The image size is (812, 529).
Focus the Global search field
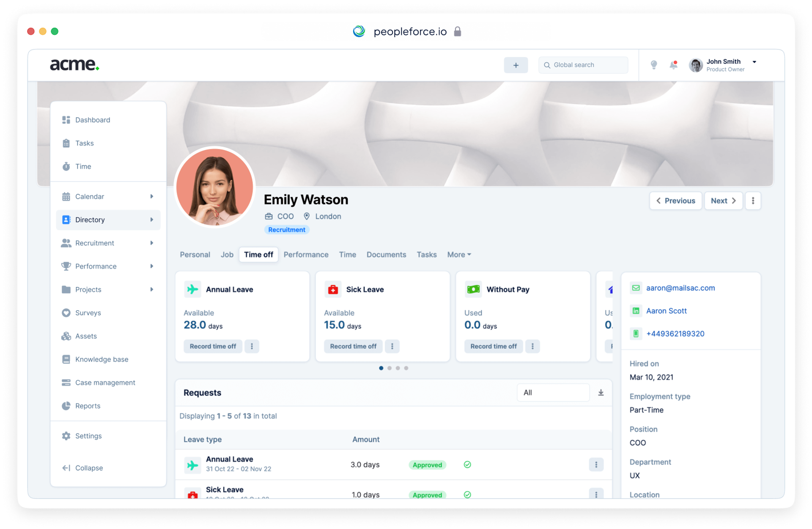[x=583, y=65]
